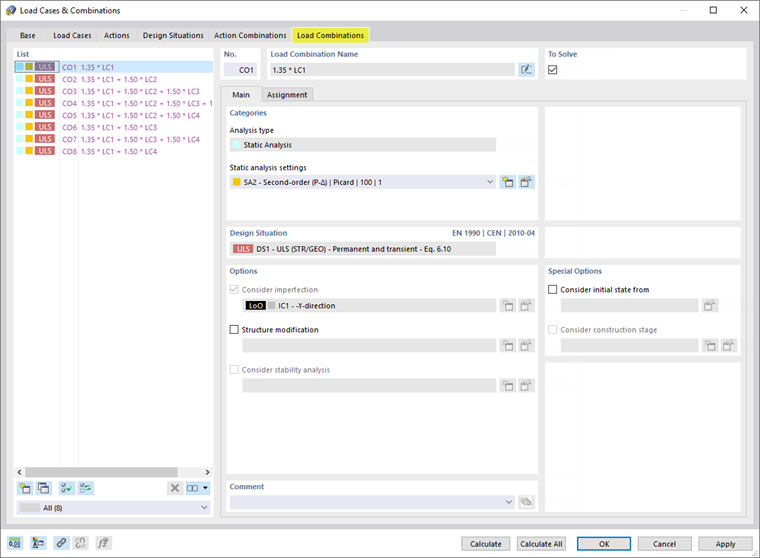Check Consider initial state from
The width and height of the screenshot is (760, 558).
point(553,289)
